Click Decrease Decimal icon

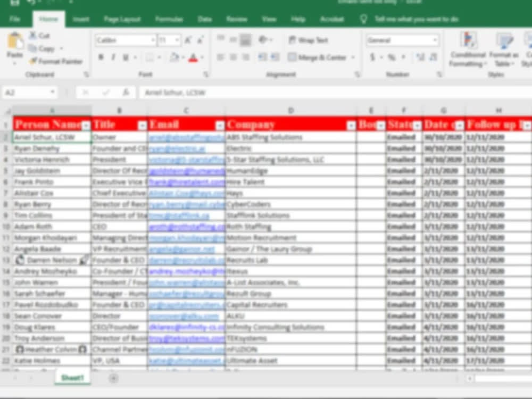click(x=433, y=57)
